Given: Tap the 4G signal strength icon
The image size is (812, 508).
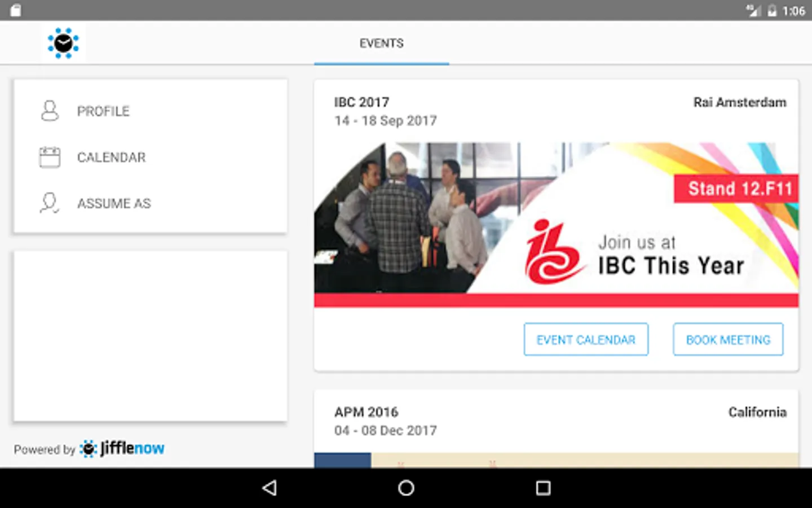Looking at the screenshot, I should point(753,10).
